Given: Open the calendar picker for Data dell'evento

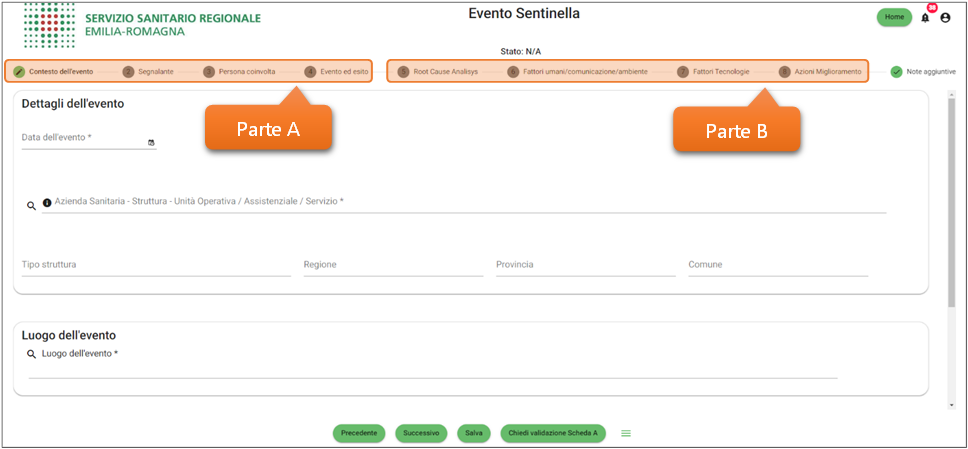Looking at the screenshot, I should 151,142.
